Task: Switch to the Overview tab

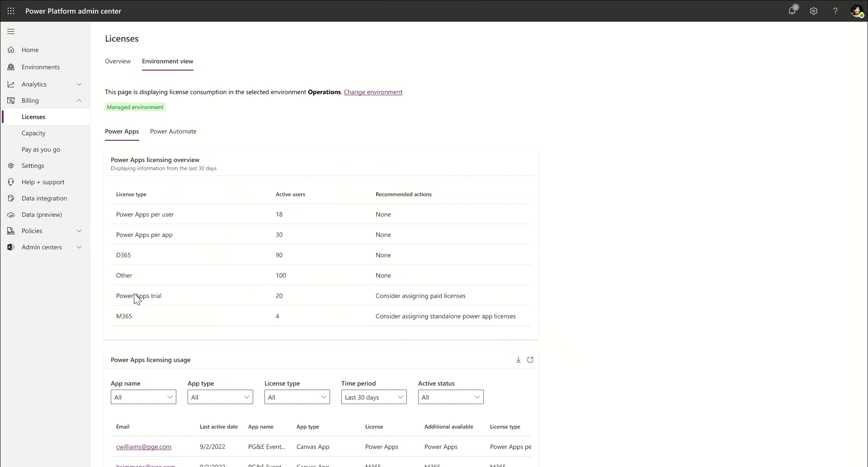Action: tap(118, 61)
